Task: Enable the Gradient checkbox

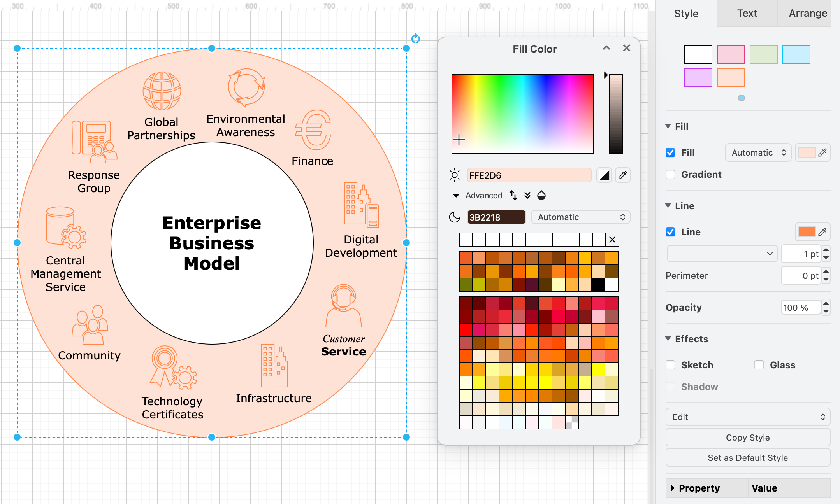Action: [670, 174]
